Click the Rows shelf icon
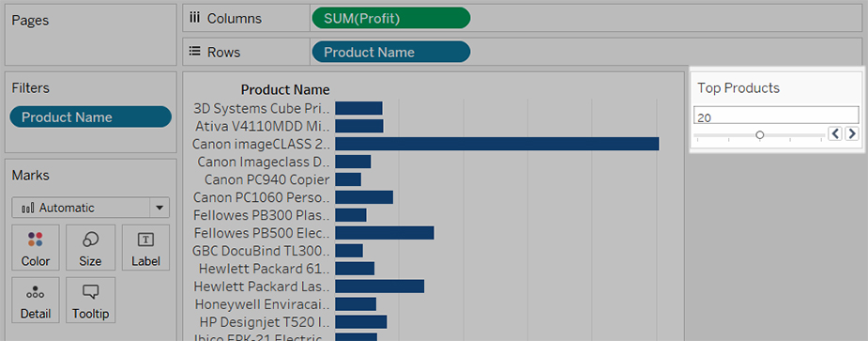 click(194, 52)
